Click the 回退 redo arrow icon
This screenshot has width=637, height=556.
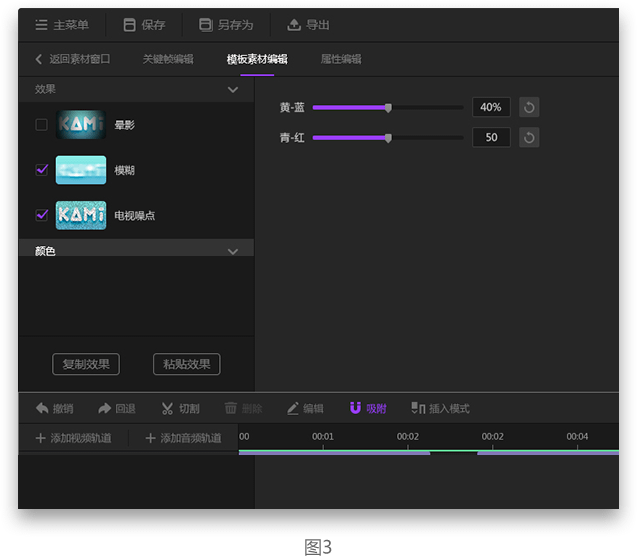(104, 408)
